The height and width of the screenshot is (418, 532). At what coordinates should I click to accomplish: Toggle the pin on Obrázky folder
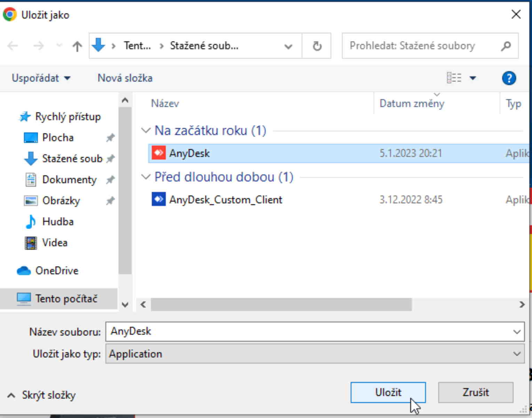click(110, 201)
